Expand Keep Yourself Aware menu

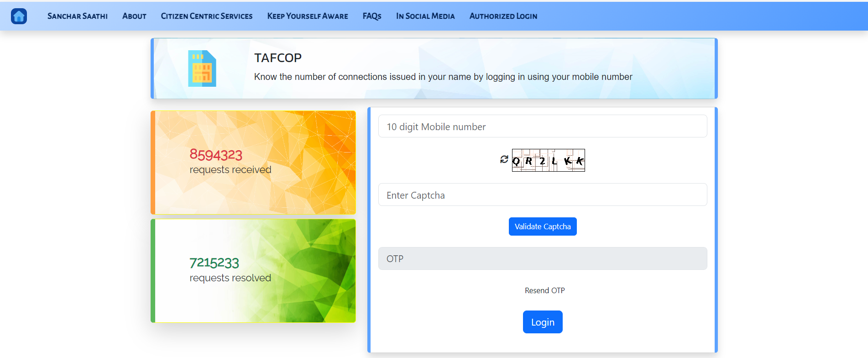point(307,16)
